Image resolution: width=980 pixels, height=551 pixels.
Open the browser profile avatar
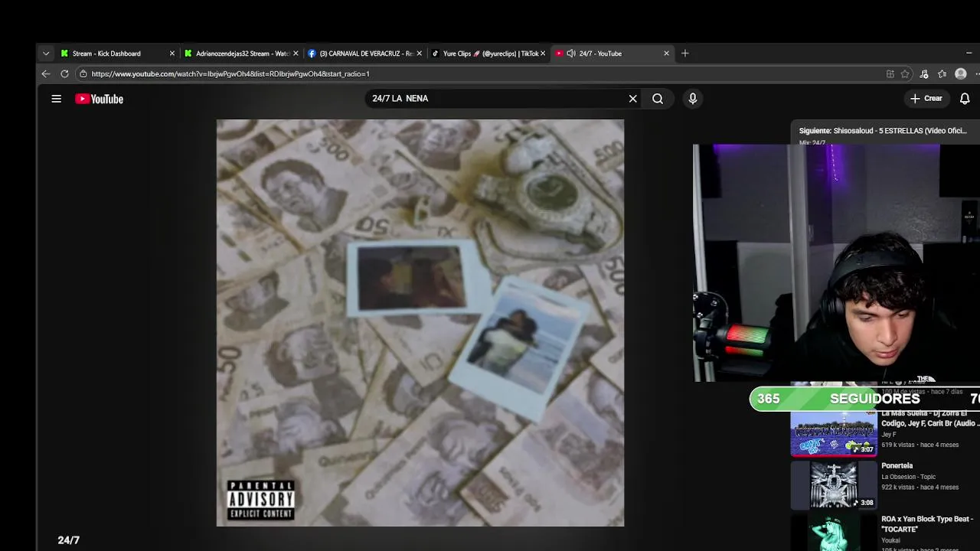[x=961, y=74]
